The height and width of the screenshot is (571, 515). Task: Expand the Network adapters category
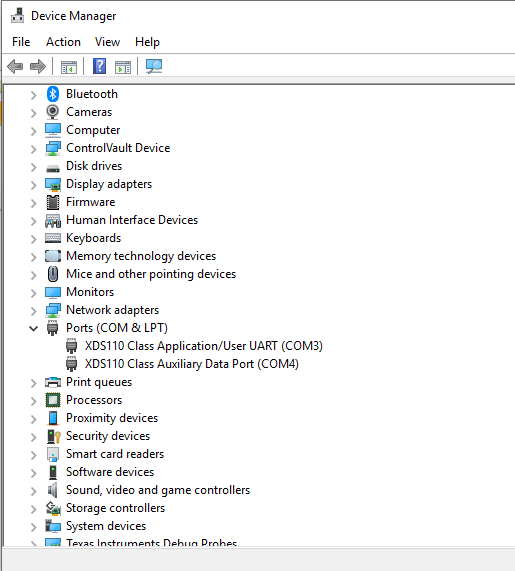pyautogui.click(x=34, y=311)
